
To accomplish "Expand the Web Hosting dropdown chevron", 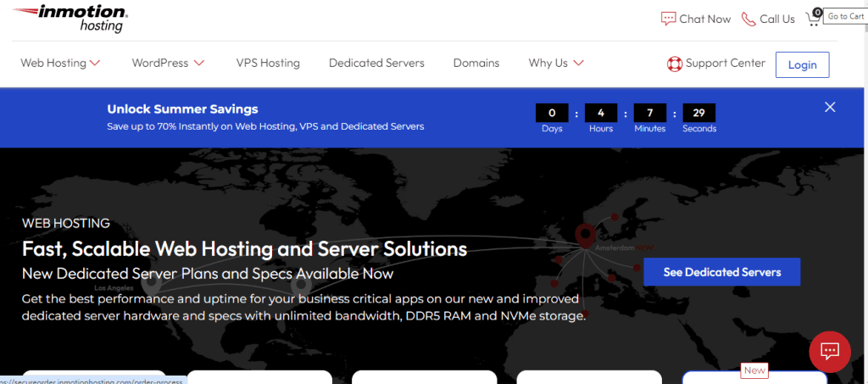I will [x=95, y=63].
